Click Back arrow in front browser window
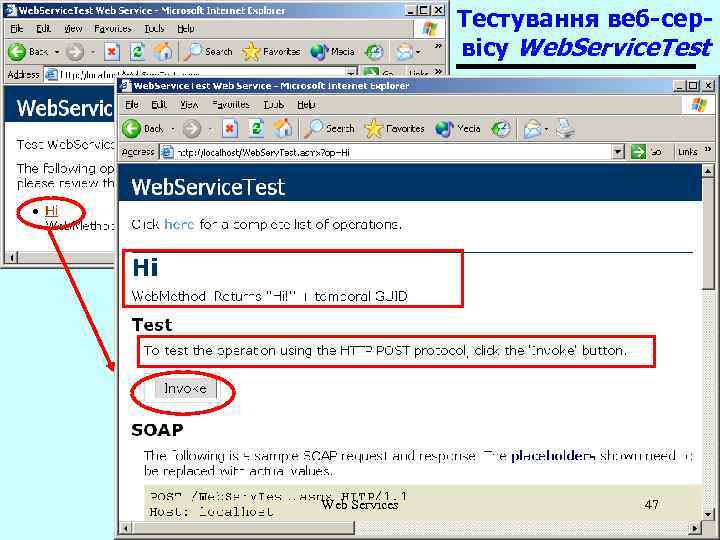 click(x=131, y=129)
